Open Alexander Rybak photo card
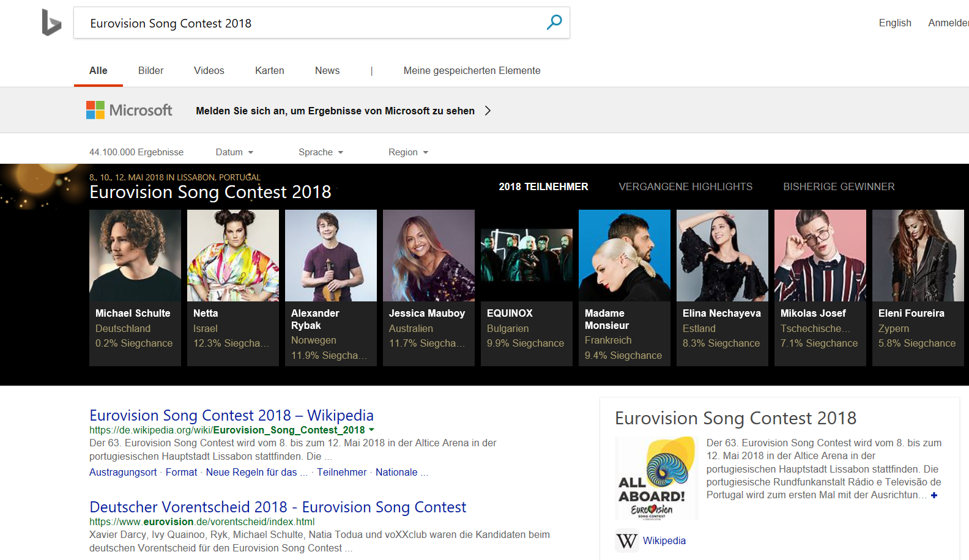This screenshot has width=969, height=560. [x=331, y=256]
